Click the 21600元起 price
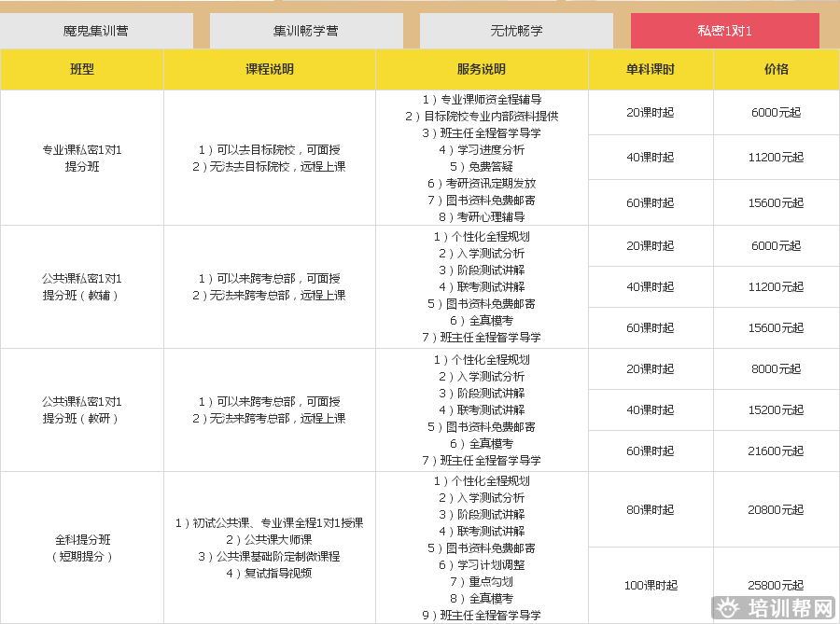The image size is (840, 624). tap(776, 451)
